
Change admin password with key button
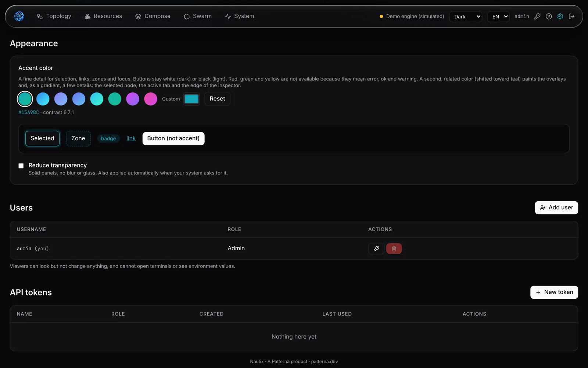pos(376,249)
